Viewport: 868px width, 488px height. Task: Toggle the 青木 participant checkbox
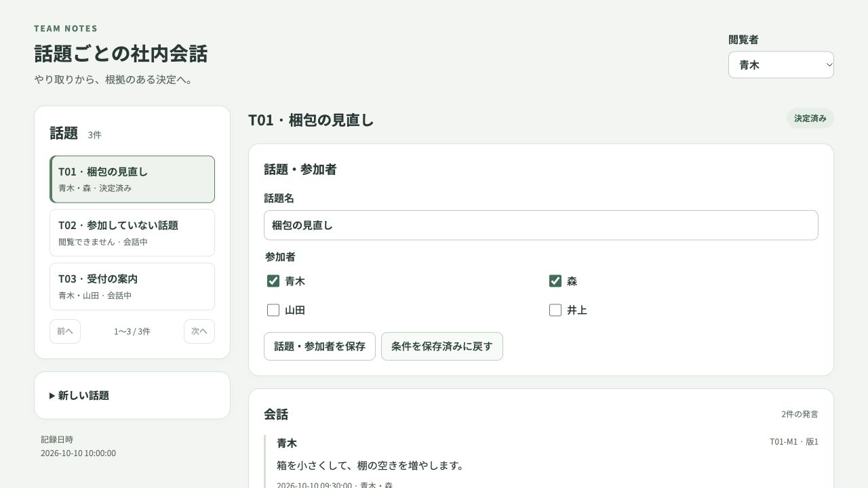(x=273, y=281)
